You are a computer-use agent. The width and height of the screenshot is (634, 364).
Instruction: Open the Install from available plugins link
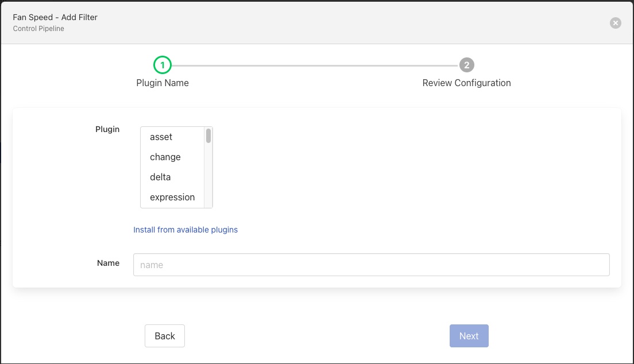point(185,230)
